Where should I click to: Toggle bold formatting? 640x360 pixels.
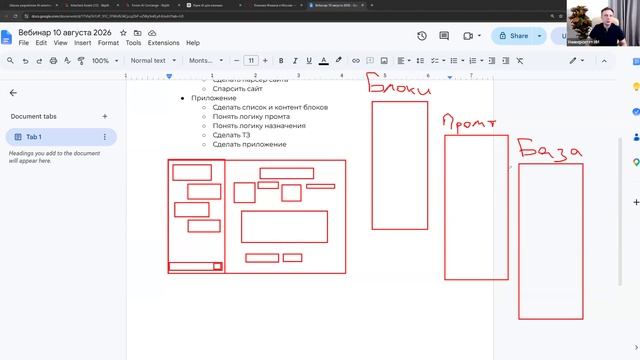click(281, 61)
